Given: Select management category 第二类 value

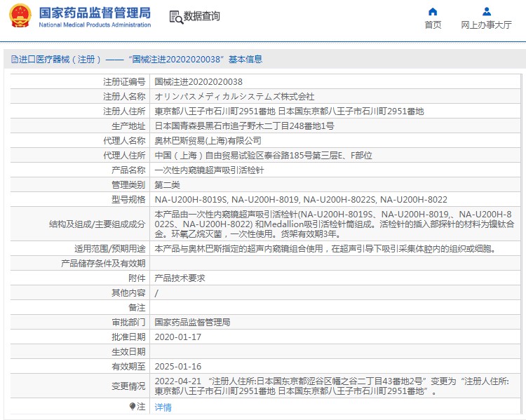Looking at the screenshot, I should pos(168,185).
